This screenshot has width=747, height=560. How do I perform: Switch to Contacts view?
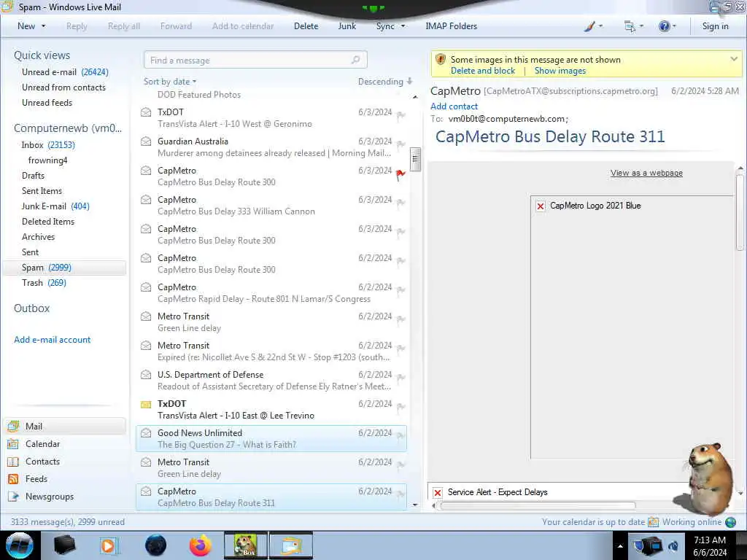tap(34, 462)
